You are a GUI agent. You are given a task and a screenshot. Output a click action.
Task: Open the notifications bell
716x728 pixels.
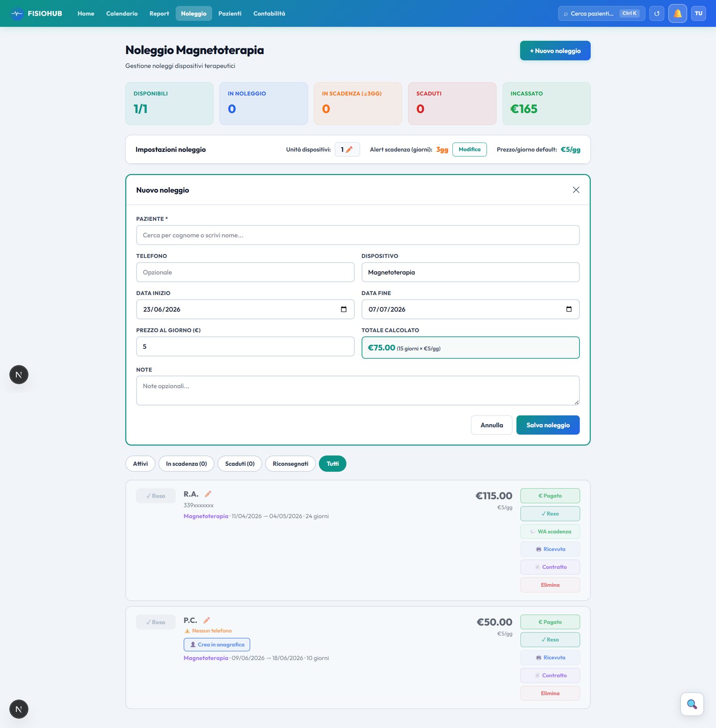678,13
